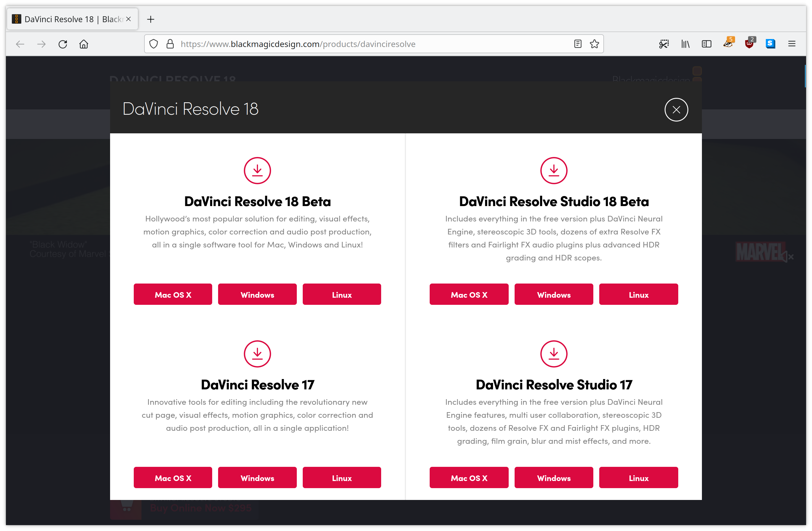Go back to the previous page
812x531 pixels.
pos(20,44)
